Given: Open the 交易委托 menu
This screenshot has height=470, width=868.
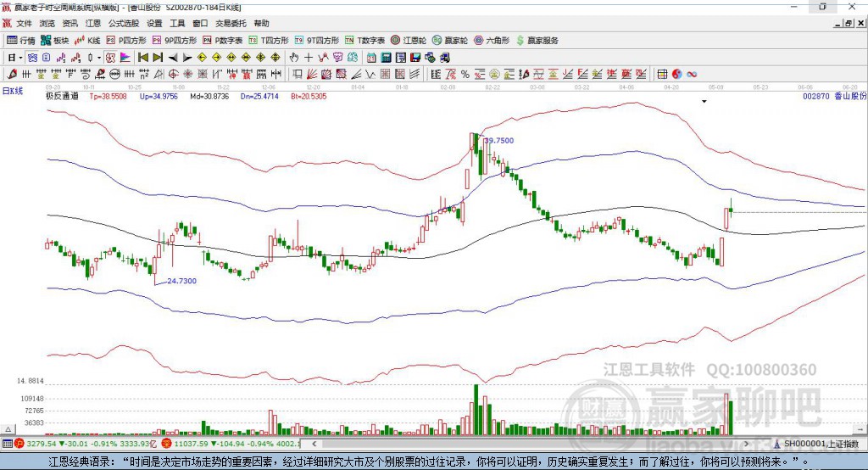Looking at the screenshot, I should pyautogui.click(x=231, y=23).
